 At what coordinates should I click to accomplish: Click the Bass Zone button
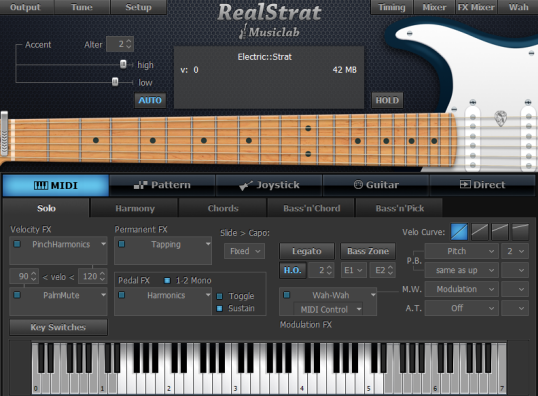(368, 251)
